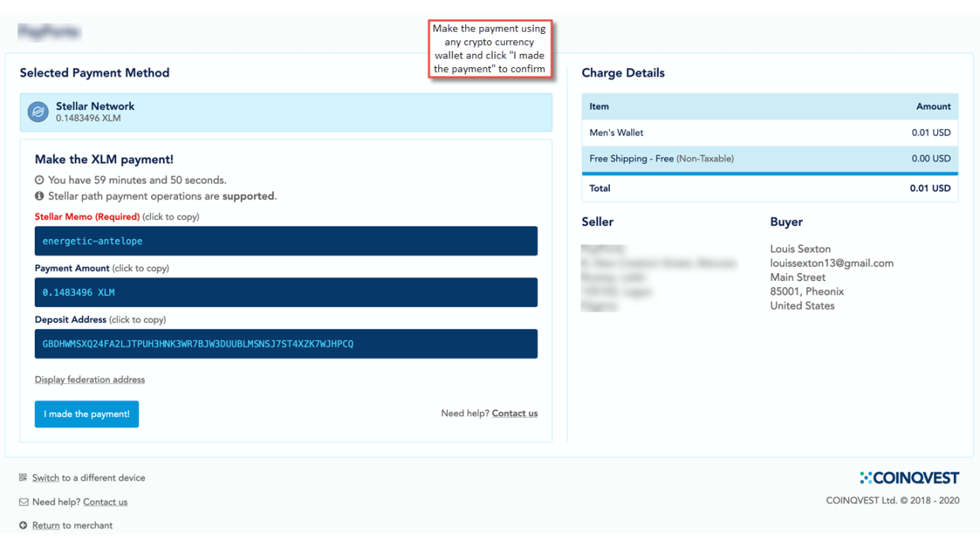Click the Stellar Network logo icon
Image resolution: width=980 pixels, height=546 pixels.
[38, 112]
